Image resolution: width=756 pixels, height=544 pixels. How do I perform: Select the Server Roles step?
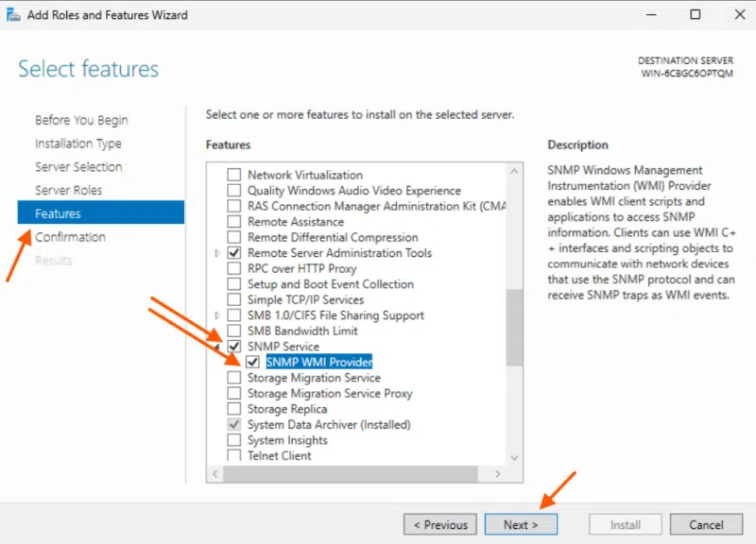coord(78,189)
